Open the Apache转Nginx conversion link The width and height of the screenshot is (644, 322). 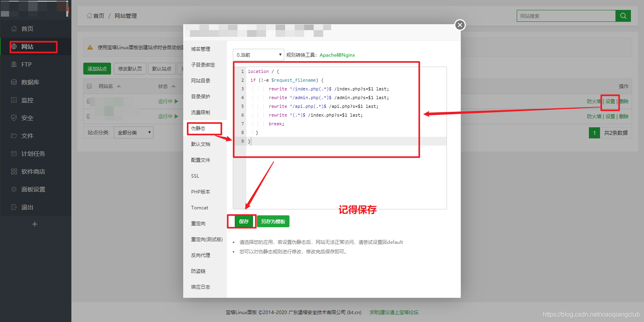click(x=337, y=55)
